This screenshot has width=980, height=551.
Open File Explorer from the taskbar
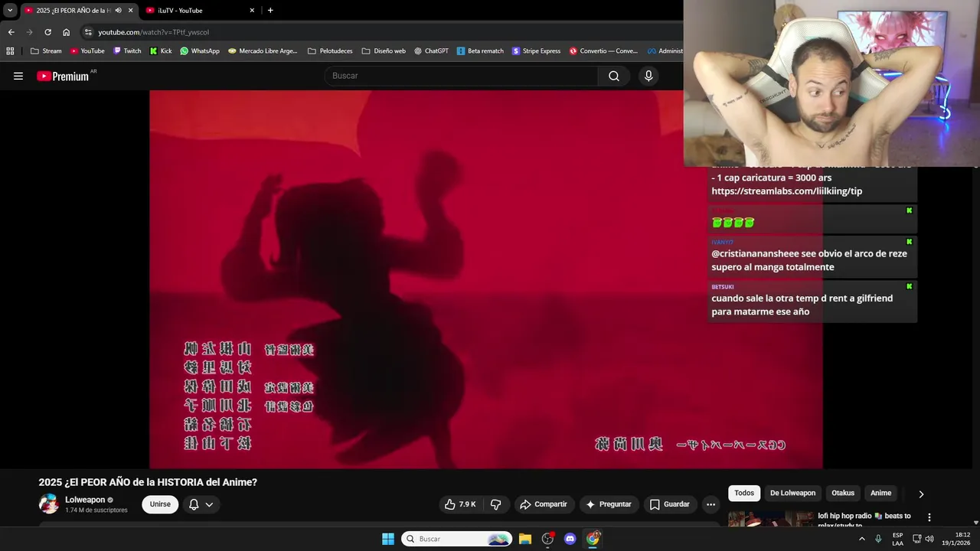pos(525,539)
